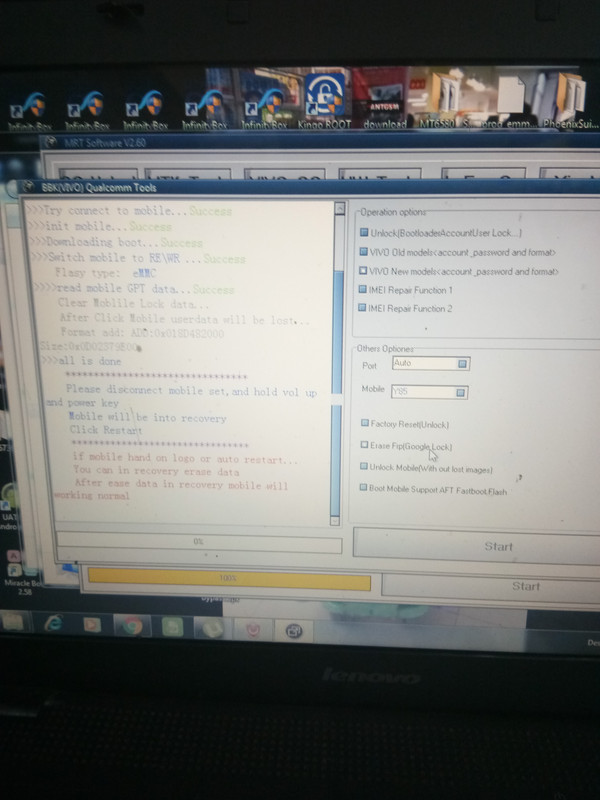600x800 pixels.
Task: Expand the Mobile dropdown showing Y85
Action: click(x=460, y=392)
